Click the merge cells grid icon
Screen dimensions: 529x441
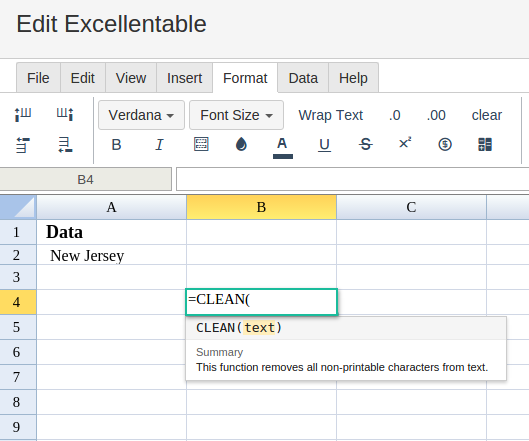pyautogui.click(x=485, y=144)
